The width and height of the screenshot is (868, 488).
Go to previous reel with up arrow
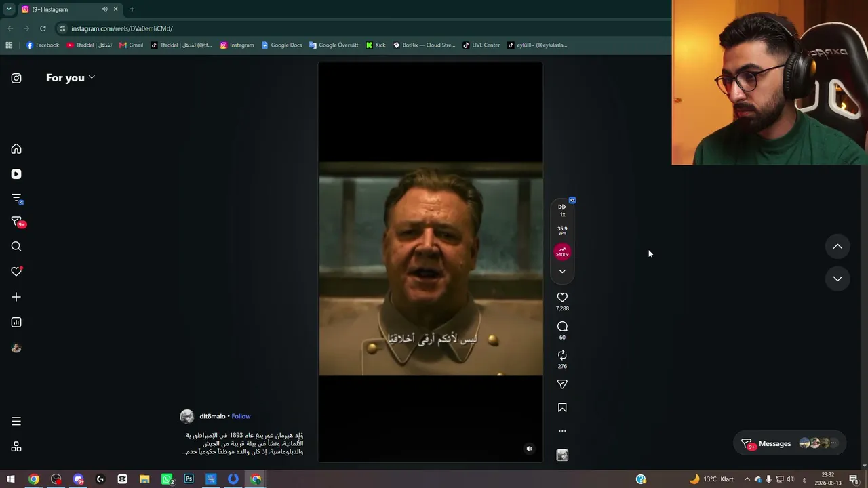click(837, 247)
